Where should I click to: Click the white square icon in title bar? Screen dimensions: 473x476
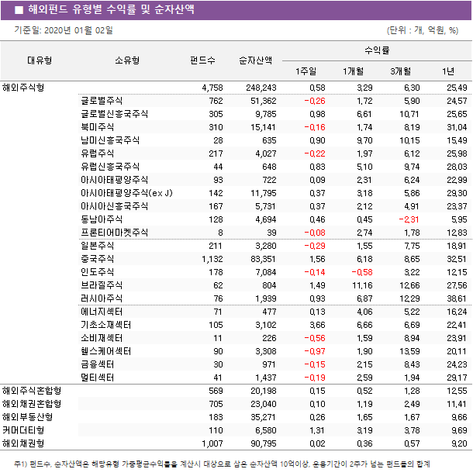19,10
